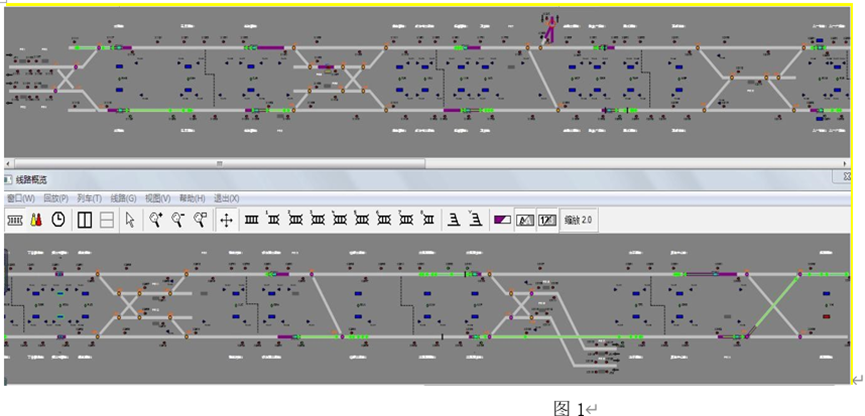Click the upper pane horizontal scrollbar
The image size is (865, 416).
[x=420, y=163]
